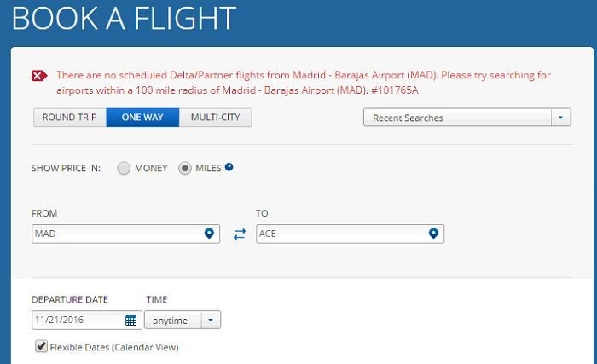Click the departure date field 11/21/2016
This screenshot has height=364, width=597.
tap(77, 321)
